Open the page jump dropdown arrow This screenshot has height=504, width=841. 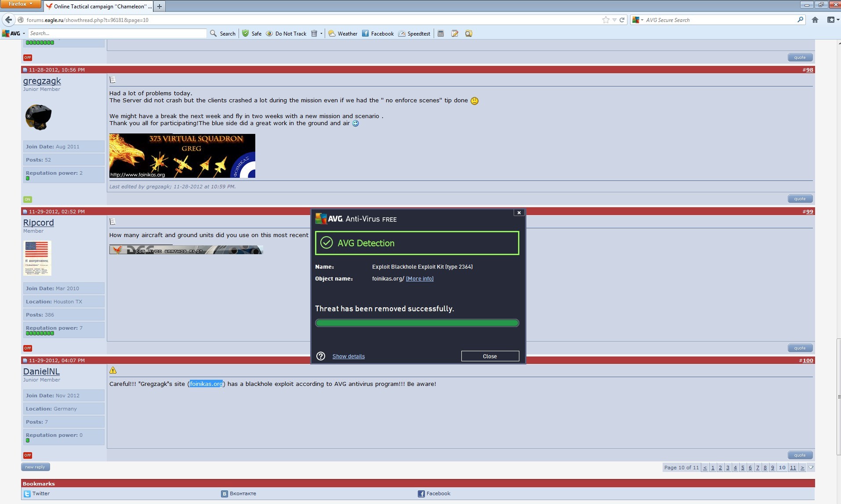point(811,468)
